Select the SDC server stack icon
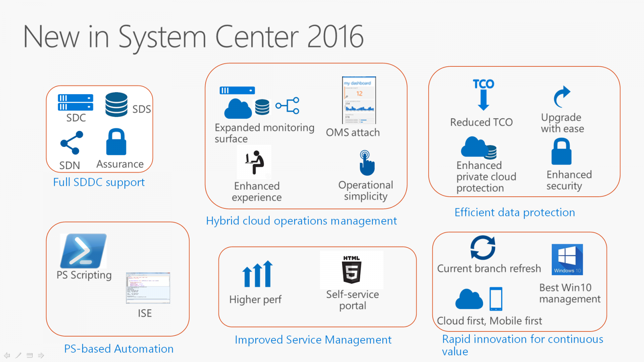The image size is (644, 362). [x=75, y=103]
